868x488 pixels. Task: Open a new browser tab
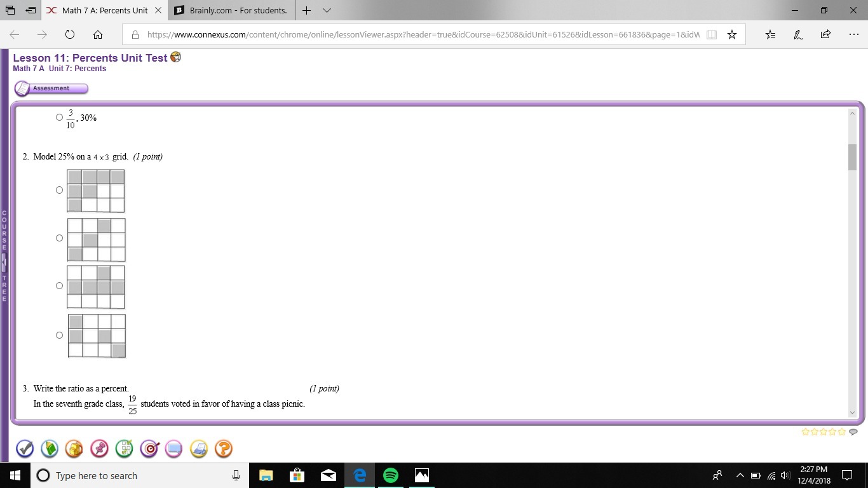click(306, 10)
